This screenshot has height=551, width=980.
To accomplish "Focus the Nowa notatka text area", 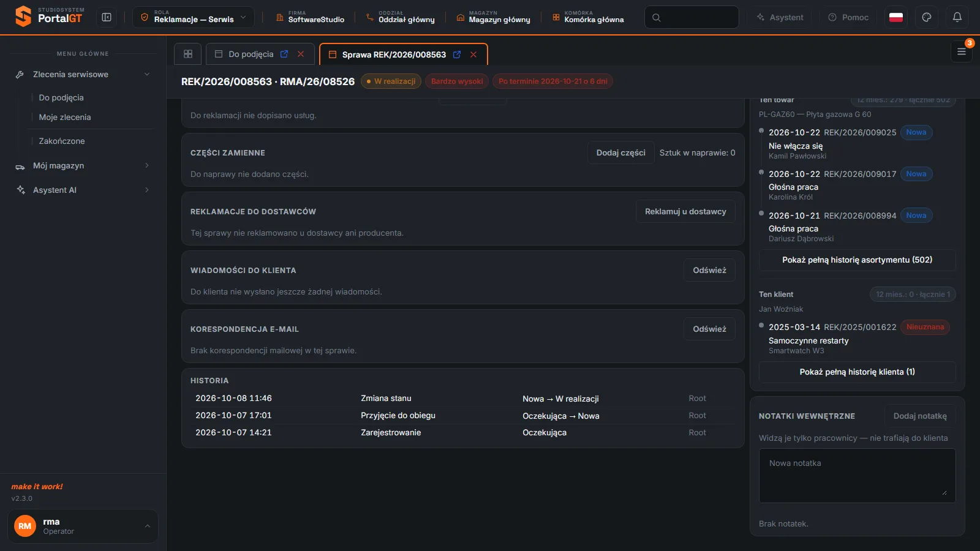I will pyautogui.click(x=857, y=476).
